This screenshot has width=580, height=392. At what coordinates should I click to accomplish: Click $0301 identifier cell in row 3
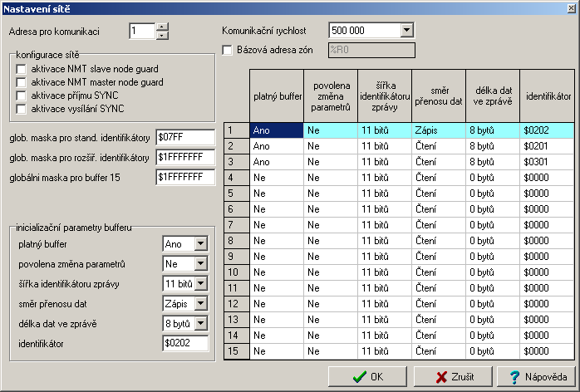coord(547,162)
